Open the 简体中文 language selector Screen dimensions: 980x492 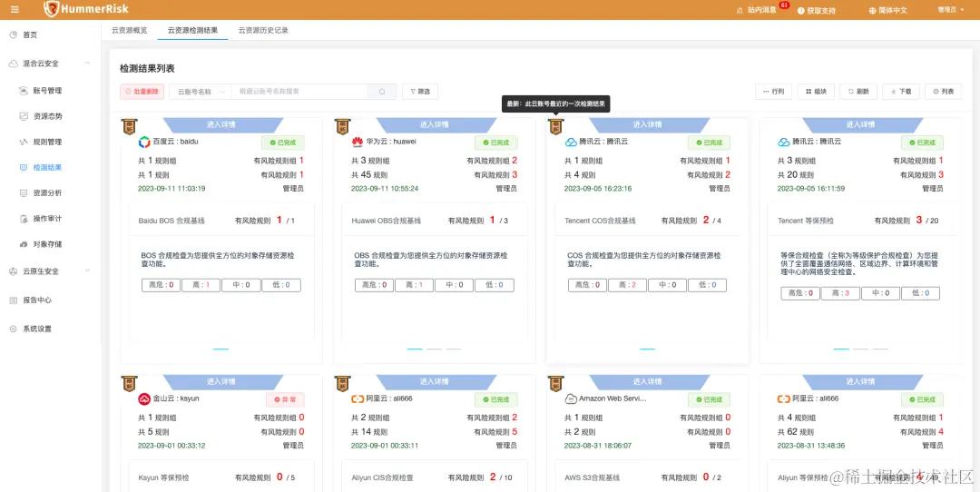887,10
